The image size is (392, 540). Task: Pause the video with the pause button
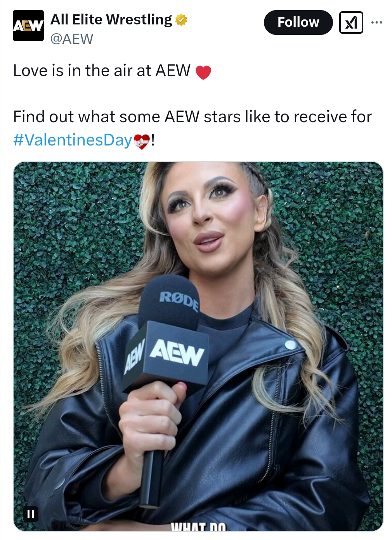click(x=31, y=514)
